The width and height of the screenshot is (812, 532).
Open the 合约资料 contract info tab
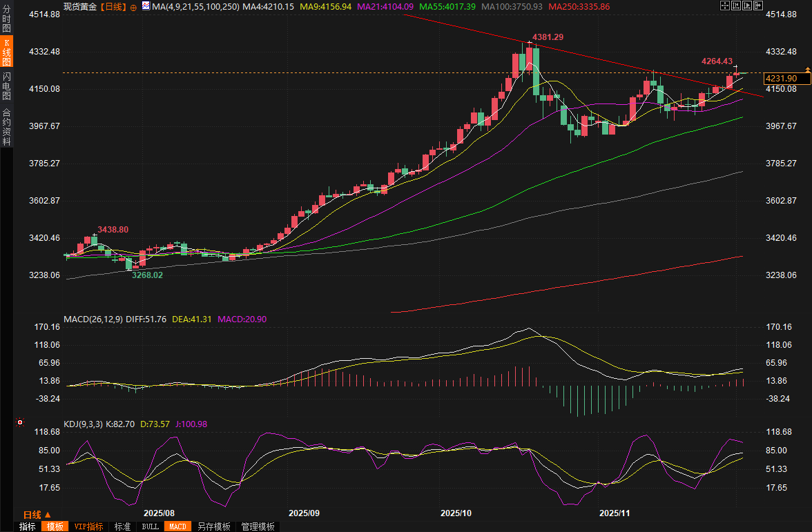click(x=6, y=127)
